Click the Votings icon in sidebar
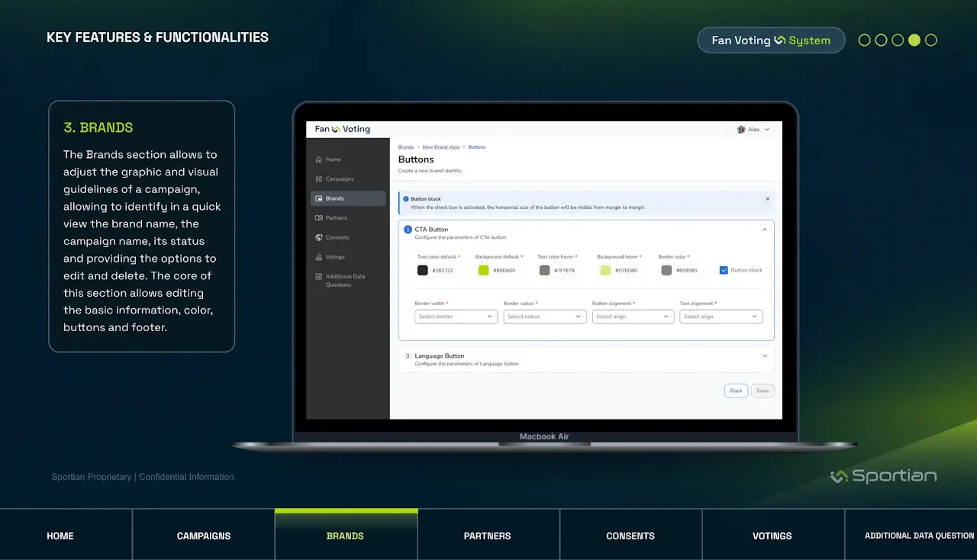The image size is (977, 560). tap(319, 257)
